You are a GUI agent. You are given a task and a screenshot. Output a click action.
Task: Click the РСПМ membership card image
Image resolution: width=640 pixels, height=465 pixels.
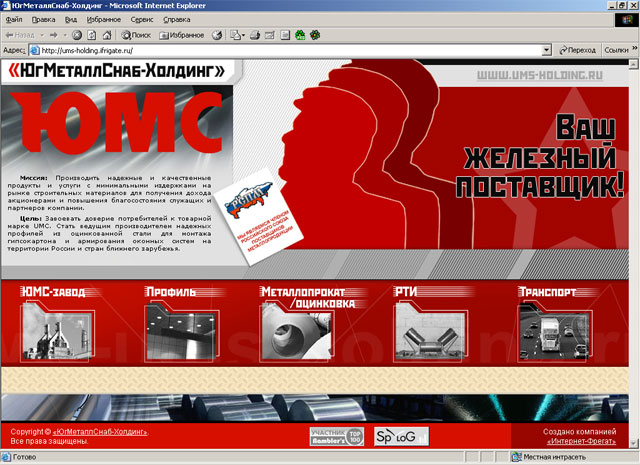[x=258, y=216]
